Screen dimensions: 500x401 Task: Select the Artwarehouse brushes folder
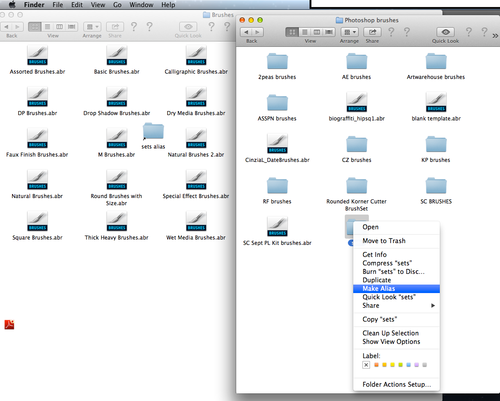point(436,61)
